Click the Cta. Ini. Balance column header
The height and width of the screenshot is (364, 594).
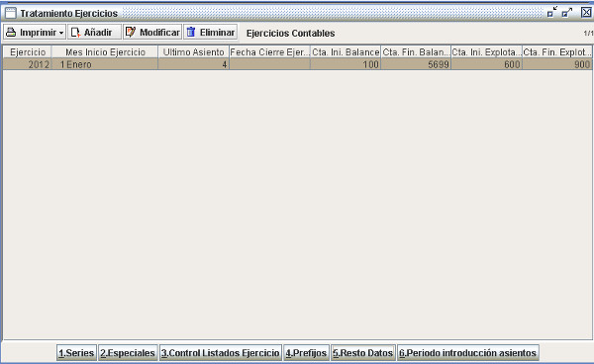tap(346, 52)
